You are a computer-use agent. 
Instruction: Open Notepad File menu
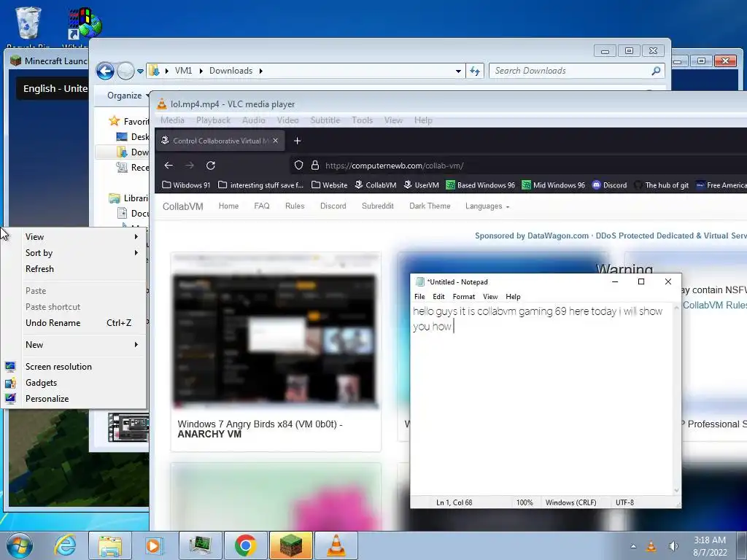click(419, 297)
